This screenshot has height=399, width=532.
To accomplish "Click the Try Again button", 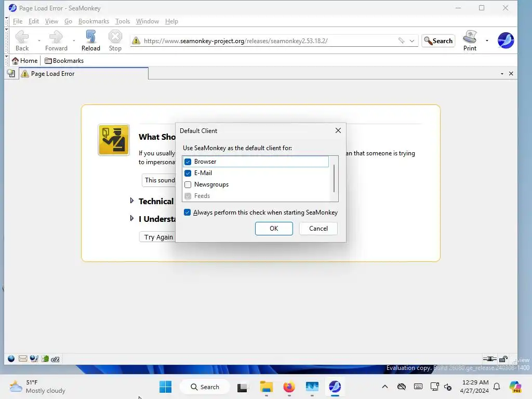I will click(x=158, y=237).
